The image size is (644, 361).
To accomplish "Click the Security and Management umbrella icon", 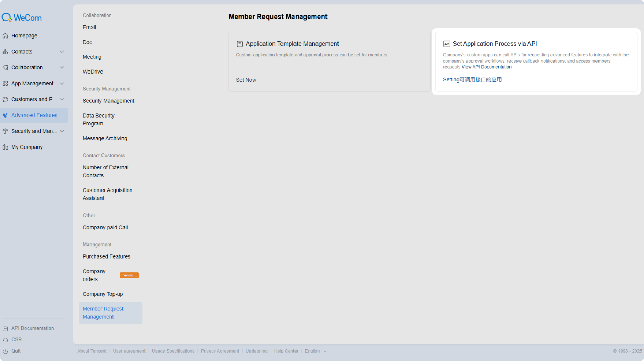I will (x=5, y=131).
